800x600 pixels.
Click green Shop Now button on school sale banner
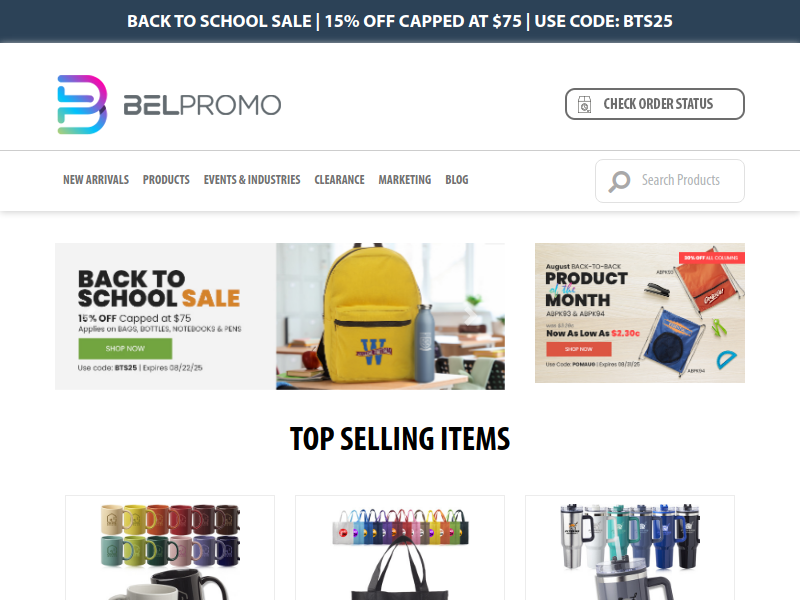125,348
